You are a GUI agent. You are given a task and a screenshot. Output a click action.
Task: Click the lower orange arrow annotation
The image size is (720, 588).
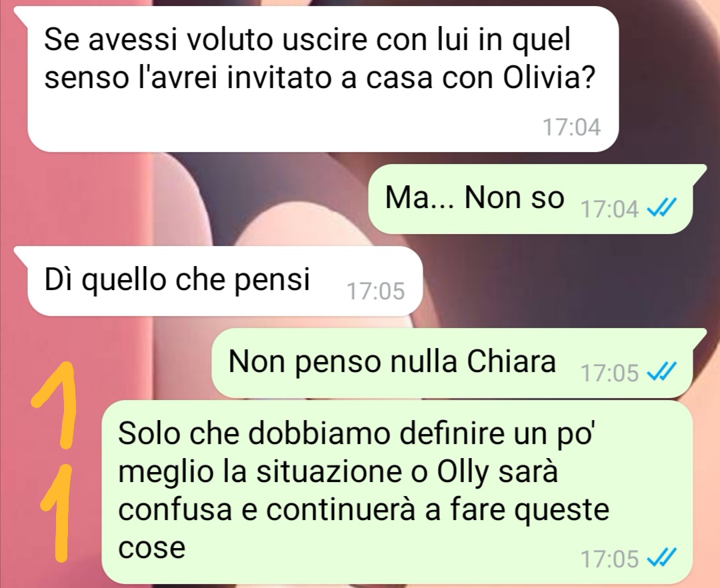pos(57,512)
